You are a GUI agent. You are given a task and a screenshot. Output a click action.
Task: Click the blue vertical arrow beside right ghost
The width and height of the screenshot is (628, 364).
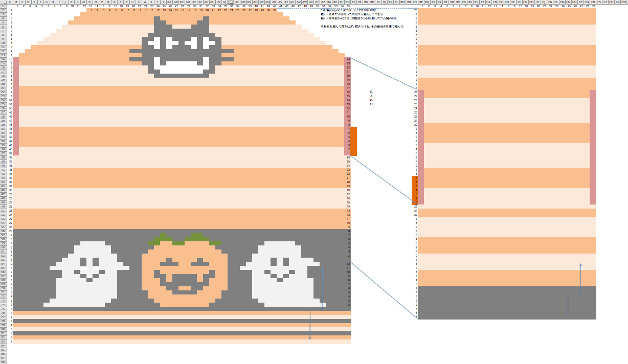tap(322, 287)
